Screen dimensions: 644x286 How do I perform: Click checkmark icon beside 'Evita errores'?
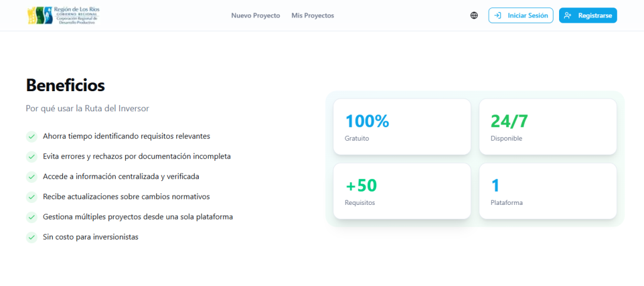[31, 156]
